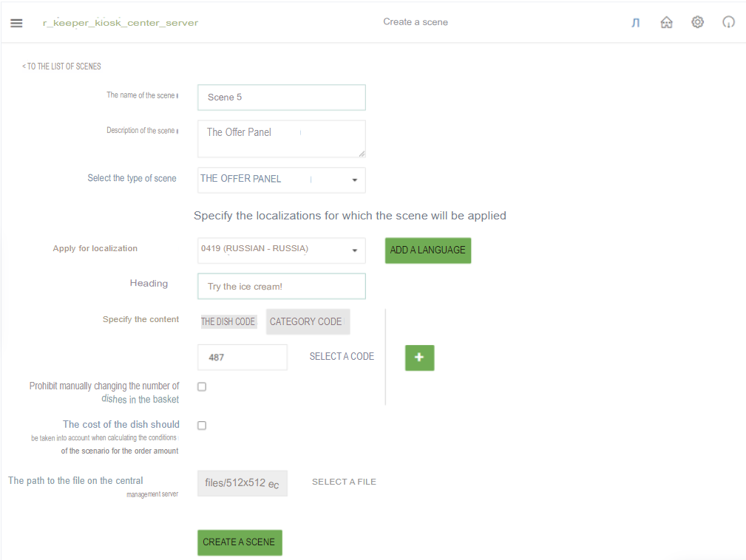746x560 pixels.
Task: Click 'Description of the scene' label
Action: pyautogui.click(x=142, y=130)
